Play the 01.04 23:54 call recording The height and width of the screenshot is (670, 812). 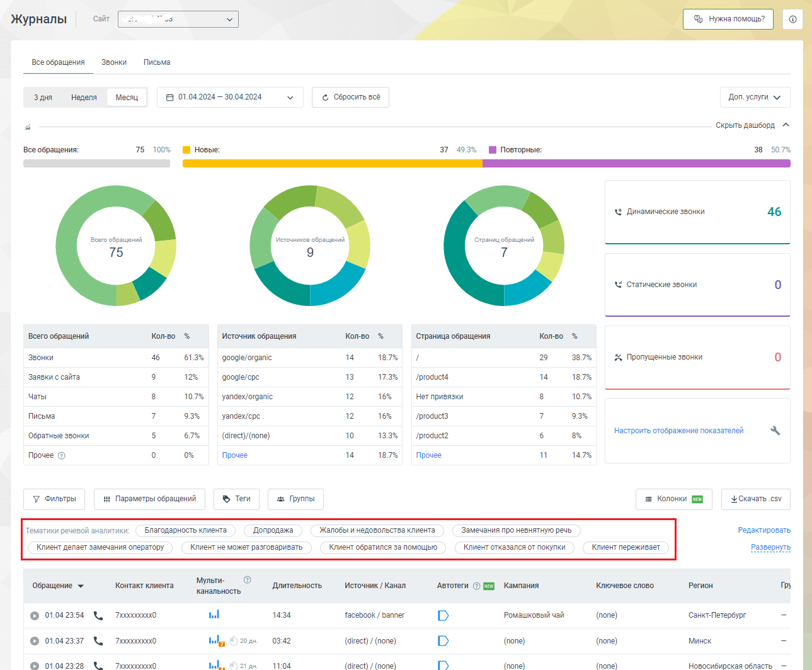35,615
